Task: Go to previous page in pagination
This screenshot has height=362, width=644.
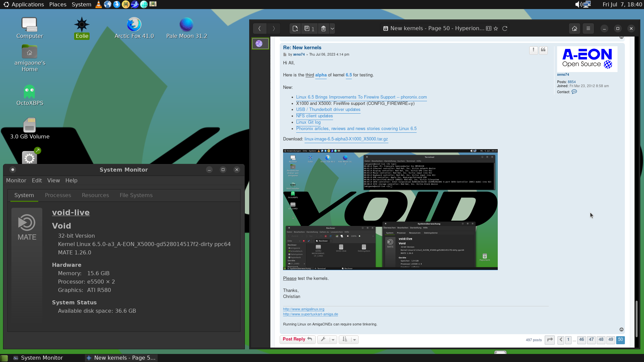Action: [560, 340]
